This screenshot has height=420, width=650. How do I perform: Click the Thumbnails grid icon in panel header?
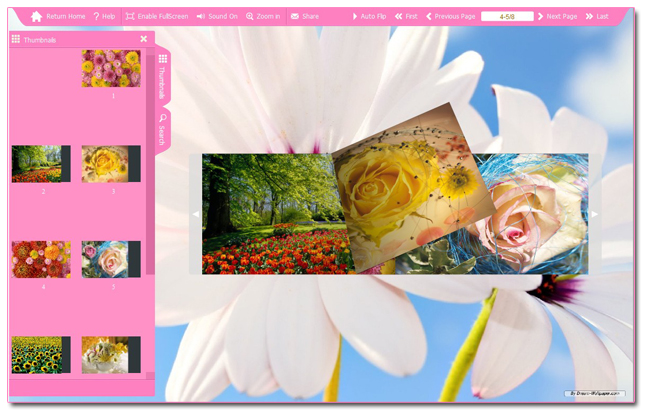click(16, 39)
